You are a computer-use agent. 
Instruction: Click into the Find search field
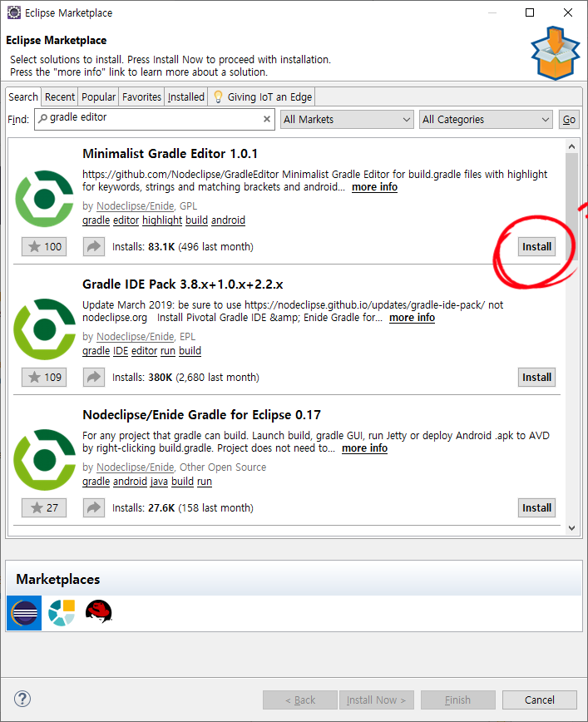154,119
